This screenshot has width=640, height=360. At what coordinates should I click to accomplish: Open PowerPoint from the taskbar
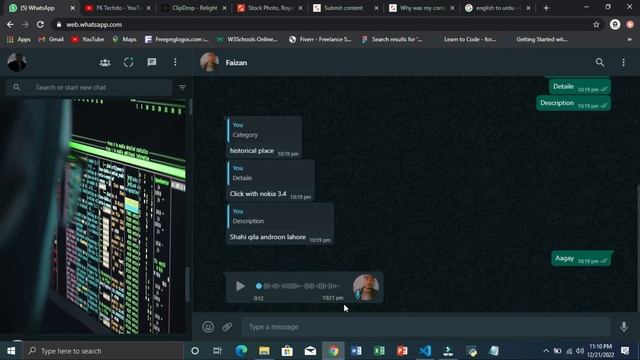402,351
